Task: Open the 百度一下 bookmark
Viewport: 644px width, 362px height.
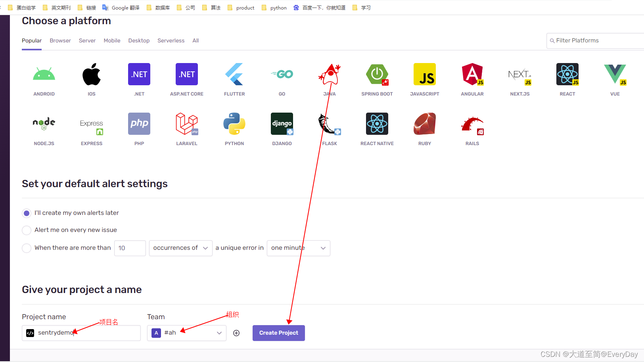Action: click(x=320, y=8)
